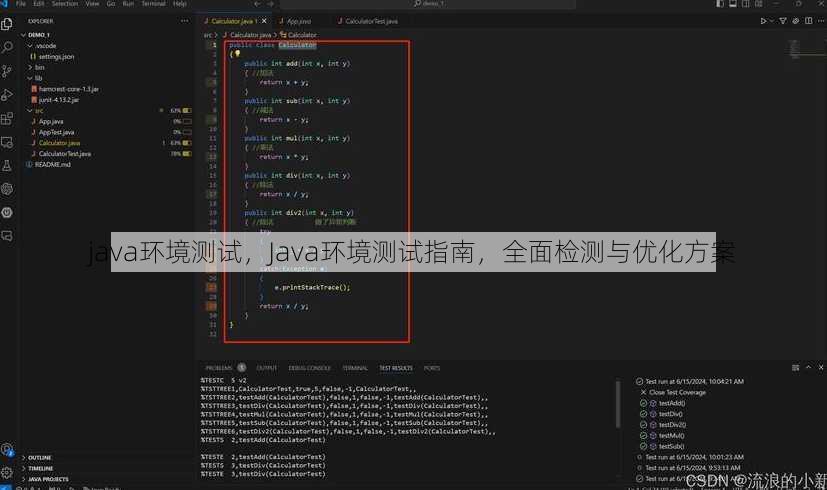This screenshot has width=827, height=490.
Task: Navigate forward with the arrow in title bar
Action: 271,4
